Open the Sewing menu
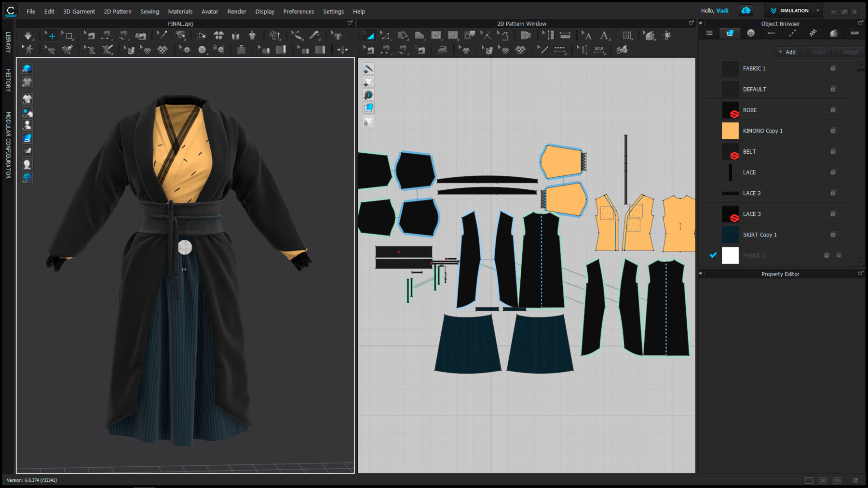 coord(149,11)
